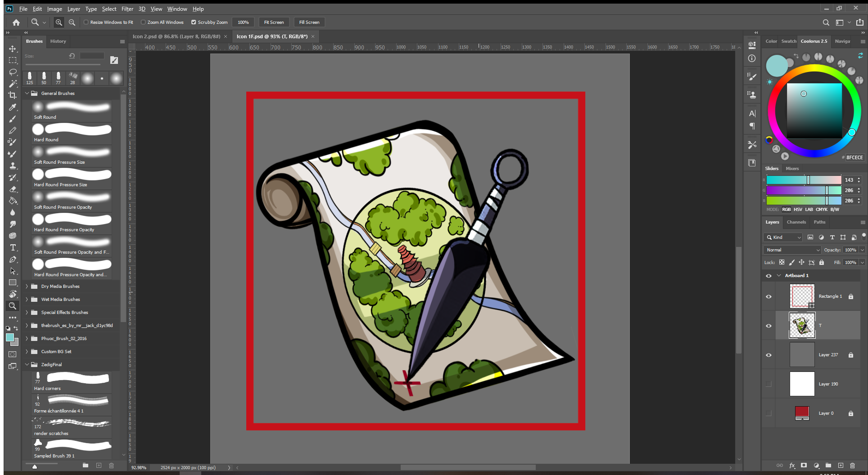Enable Zoom All Windows checkbox
This screenshot has height=475, width=868.
point(143,22)
